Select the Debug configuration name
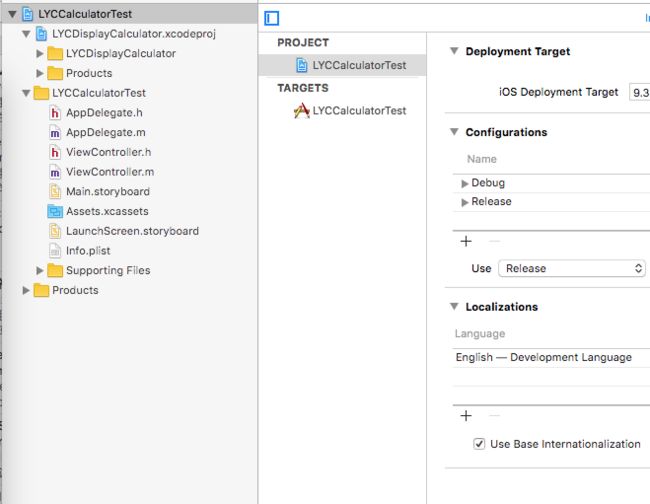Screen dimensions: 650x504 click(x=488, y=183)
